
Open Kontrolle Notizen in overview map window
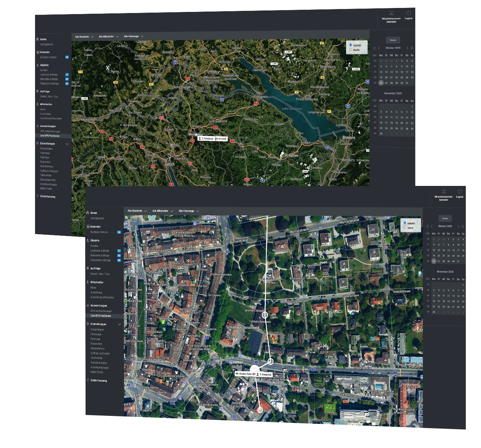click(48, 57)
